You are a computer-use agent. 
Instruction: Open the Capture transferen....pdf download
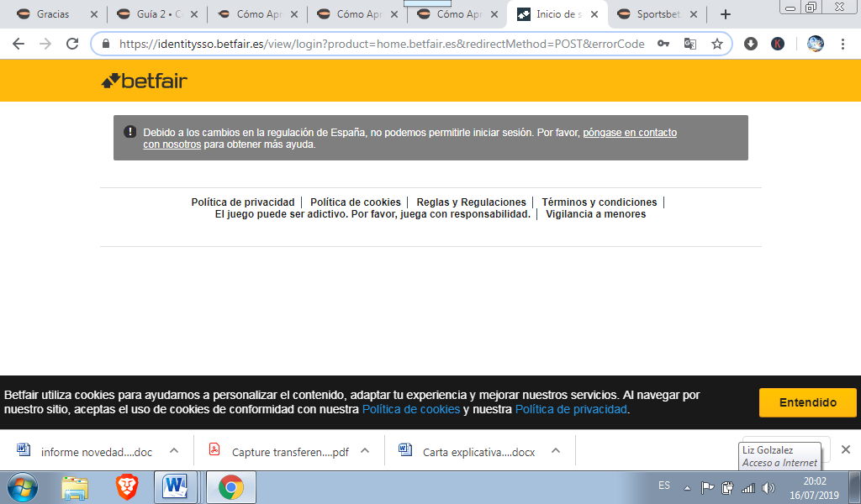279,451
